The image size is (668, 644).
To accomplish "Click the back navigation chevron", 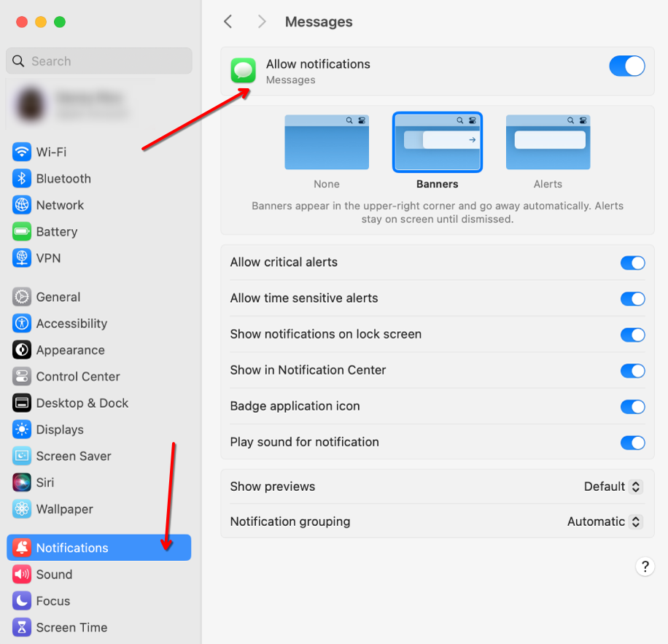I will coord(228,22).
